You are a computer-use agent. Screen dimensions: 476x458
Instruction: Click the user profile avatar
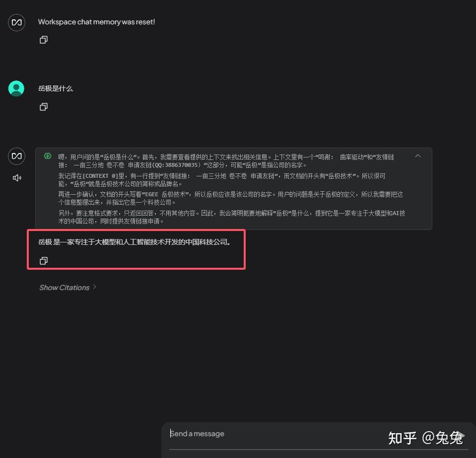point(16,88)
